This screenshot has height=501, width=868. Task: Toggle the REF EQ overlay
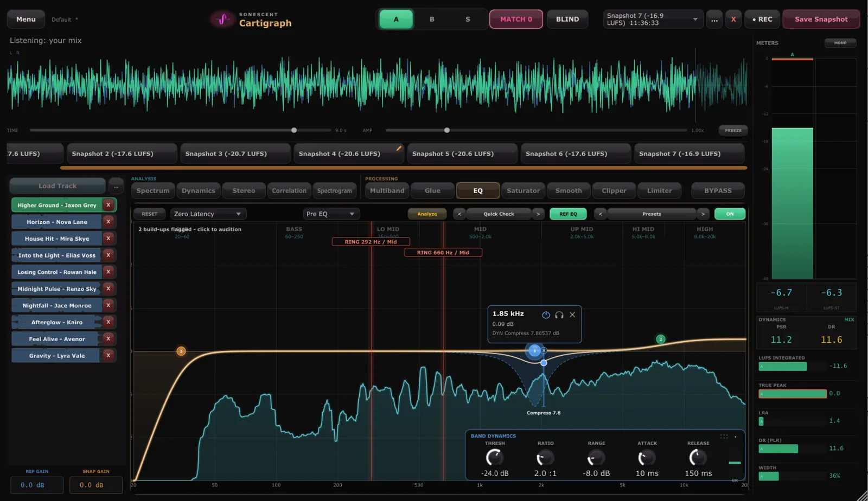coord(568,214)
